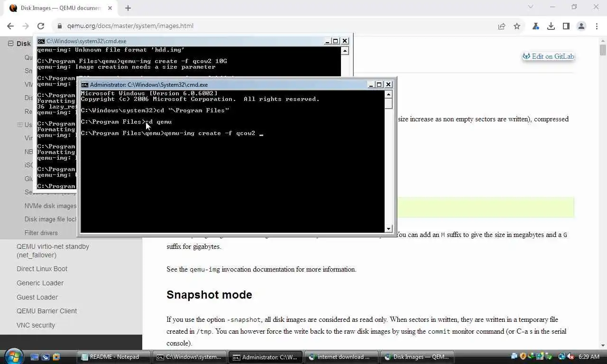Expand the Us… sidebar tree entry

20,125
